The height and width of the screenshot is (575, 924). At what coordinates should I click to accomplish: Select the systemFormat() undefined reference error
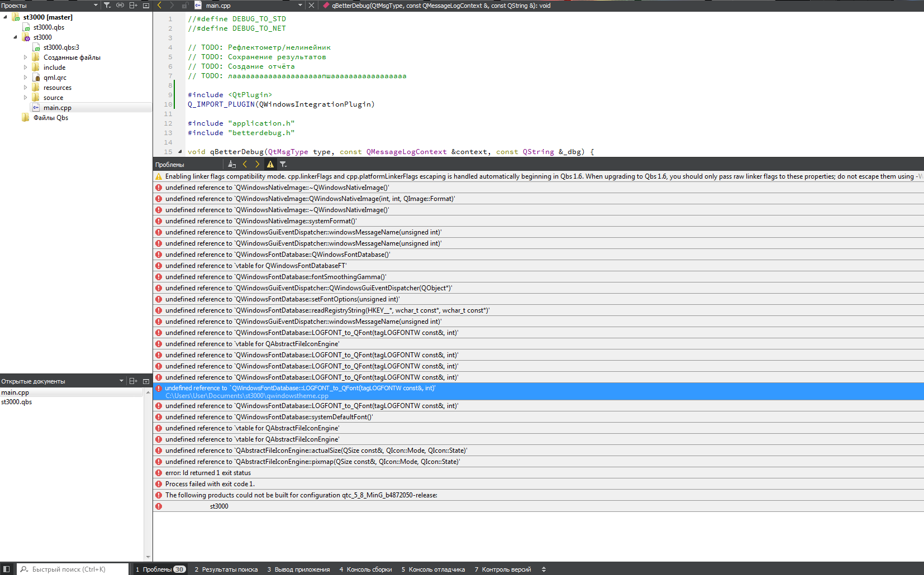click(539, 221)
